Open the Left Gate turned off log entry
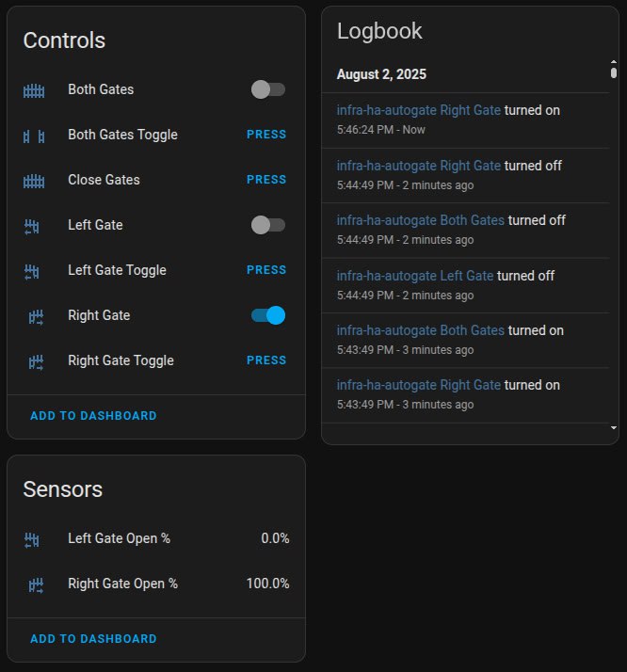This screenshot has height=672, width=627. coord(465,285)
